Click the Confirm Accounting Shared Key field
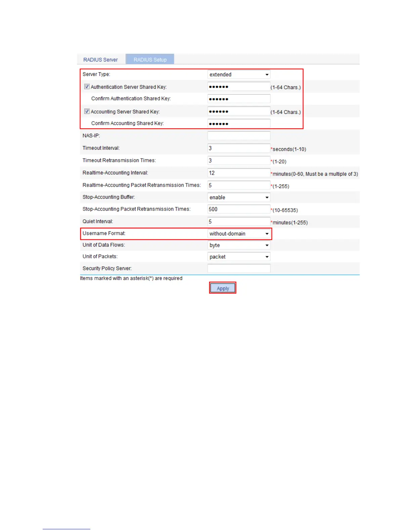 pyautogui.click(x=239, y=124)
